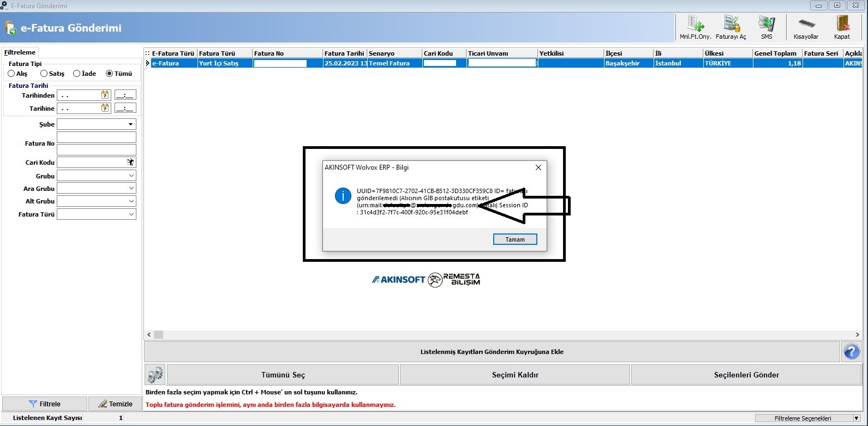Expand the Alt Grubu combo box

point(131,201)
